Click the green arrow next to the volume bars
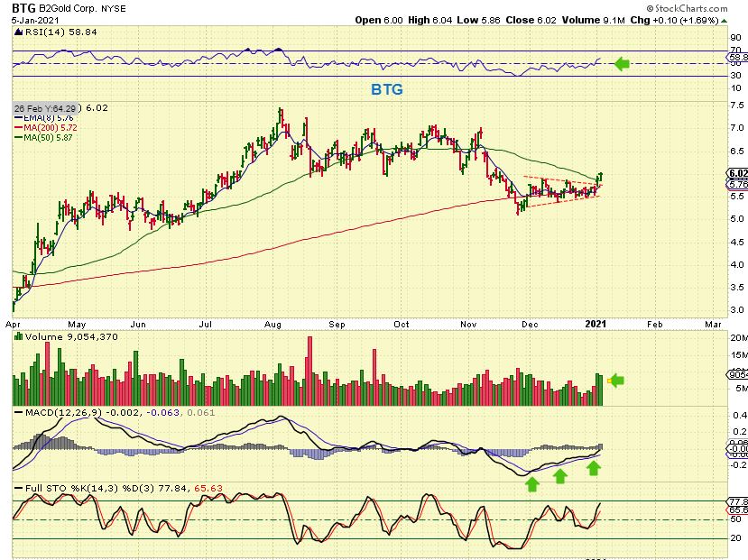The height and width of the screenshot is (560, 748). coord(617,381)
